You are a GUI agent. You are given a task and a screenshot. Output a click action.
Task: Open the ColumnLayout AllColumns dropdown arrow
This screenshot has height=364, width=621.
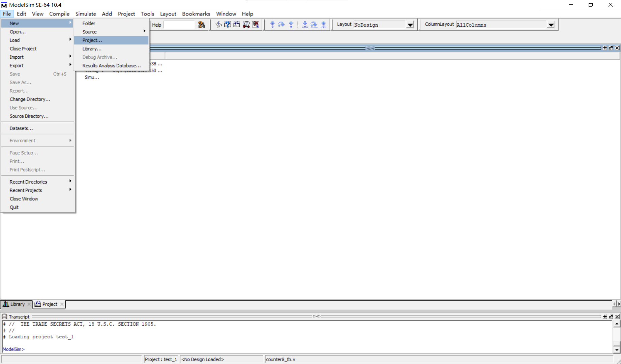coord(551,25)
